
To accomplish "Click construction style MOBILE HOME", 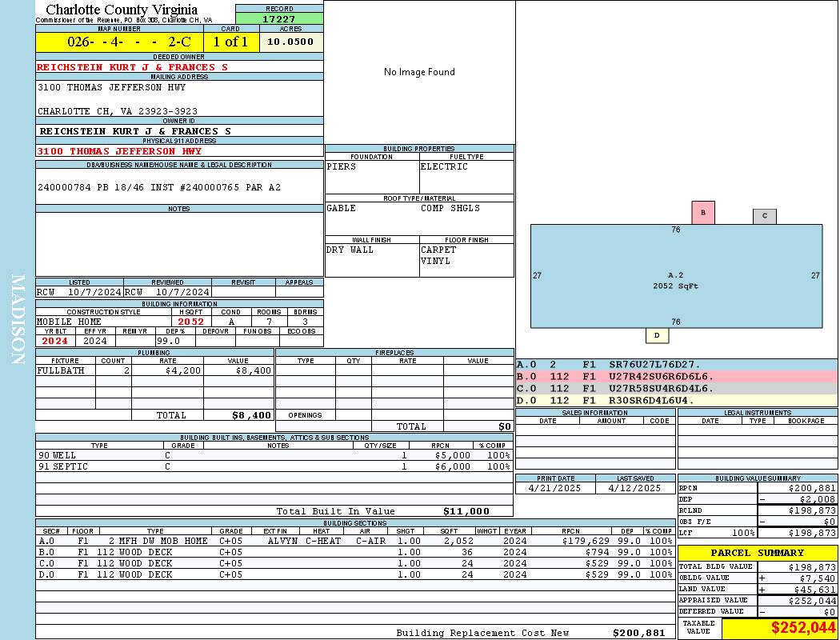I will 69,322.
